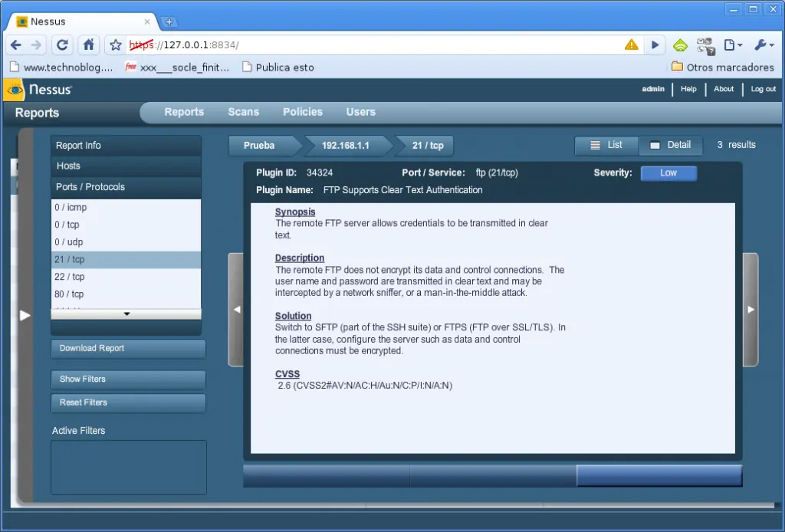Click the Active Filters box
The image size is (785, 532).
[129, 468]
